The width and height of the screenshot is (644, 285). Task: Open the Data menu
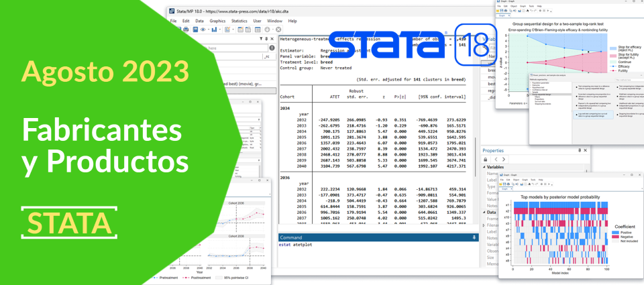200,21
